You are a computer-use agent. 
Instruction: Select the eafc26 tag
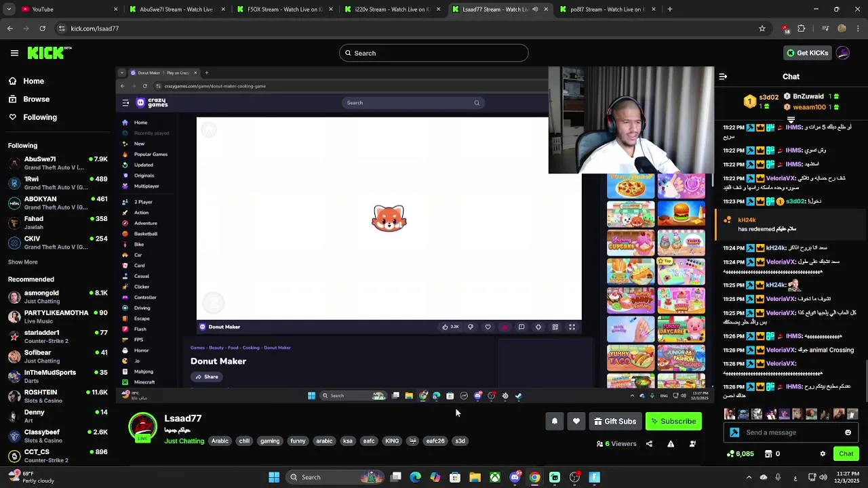pos(435,441)
